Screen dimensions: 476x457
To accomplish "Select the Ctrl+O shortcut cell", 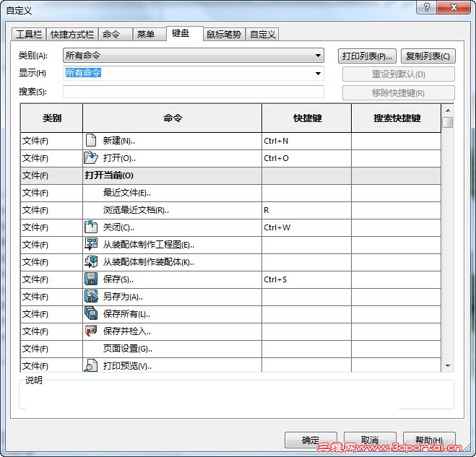I will tap(306, 158).
